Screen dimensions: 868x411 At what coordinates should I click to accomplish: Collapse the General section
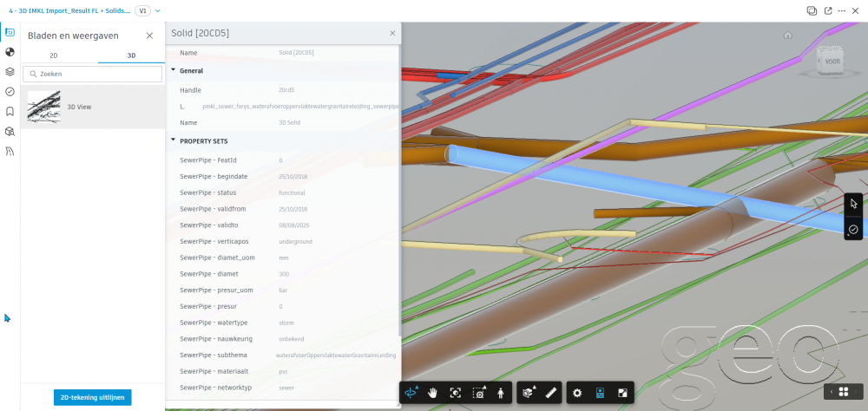[173, 69]
